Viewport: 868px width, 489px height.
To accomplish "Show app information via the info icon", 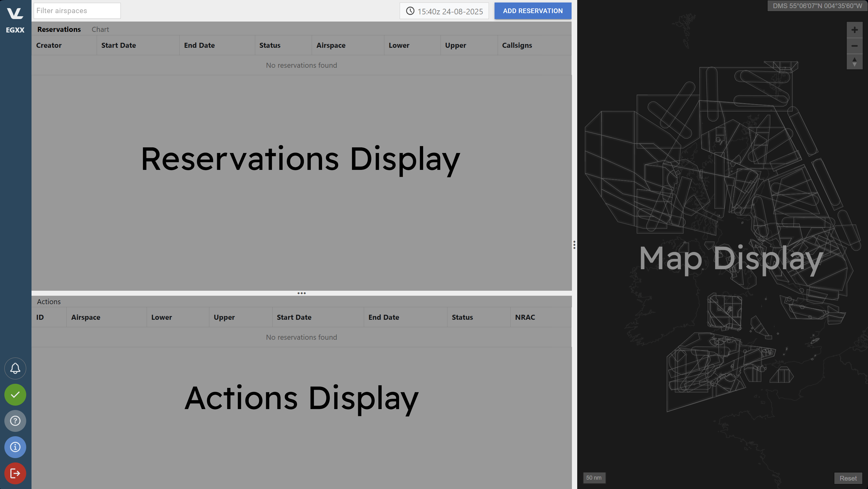I will (15, 447).
